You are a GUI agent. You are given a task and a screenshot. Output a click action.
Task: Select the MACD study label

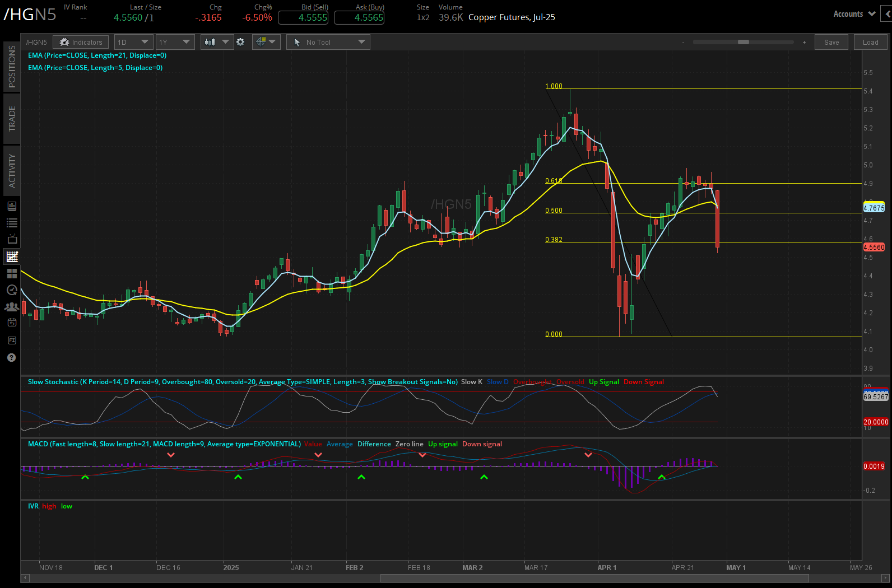click(x=164, y=444)
